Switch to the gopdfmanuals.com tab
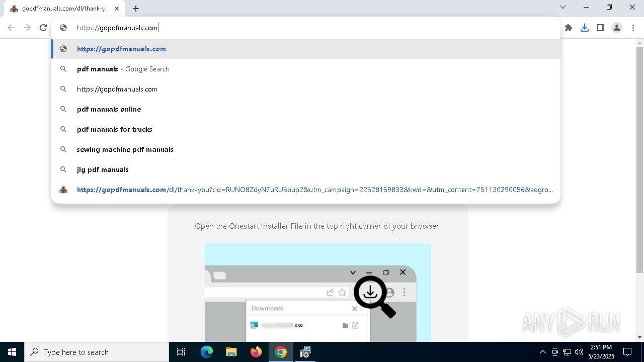Image resolution: width=644 pixels, height=362 pixels. pyautogui.click(x=64, y=9)
